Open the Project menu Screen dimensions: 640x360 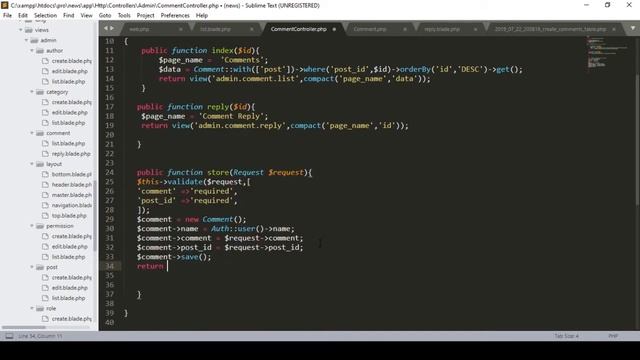145,15
